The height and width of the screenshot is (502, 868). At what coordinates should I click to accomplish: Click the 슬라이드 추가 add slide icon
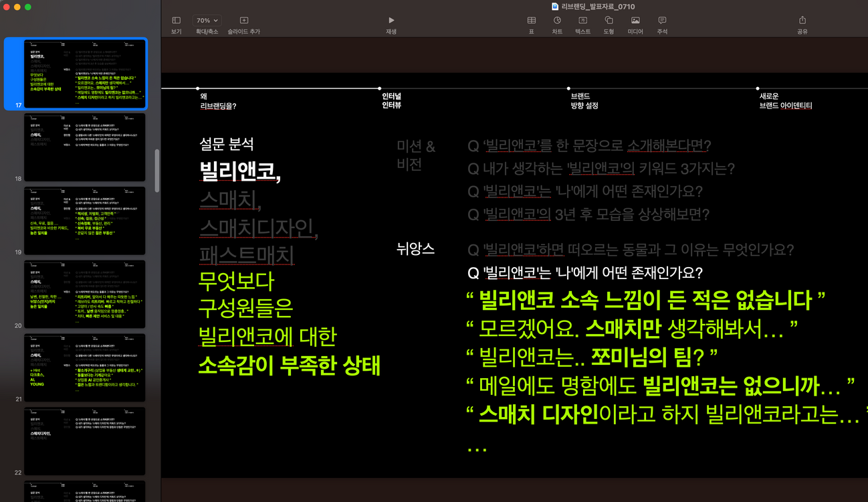243,21
